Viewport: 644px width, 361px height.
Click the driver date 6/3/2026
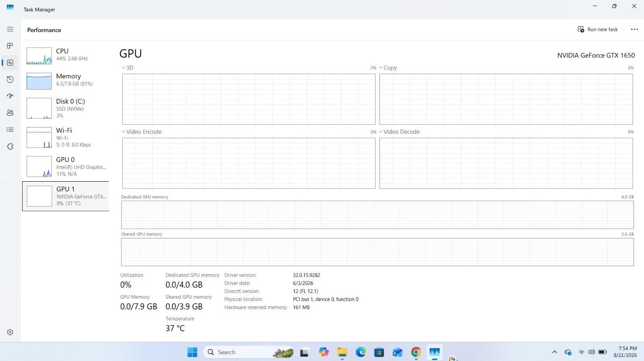303,283
